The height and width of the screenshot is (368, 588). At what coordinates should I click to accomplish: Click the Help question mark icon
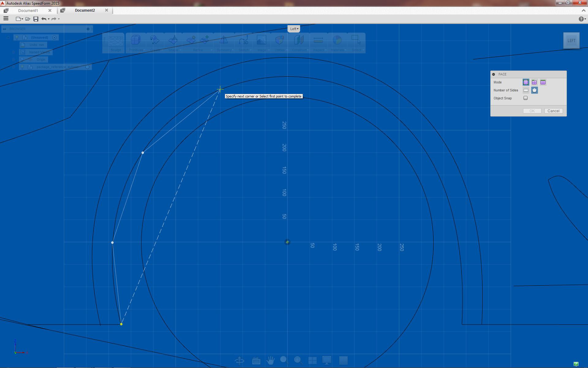click(581, 19)
